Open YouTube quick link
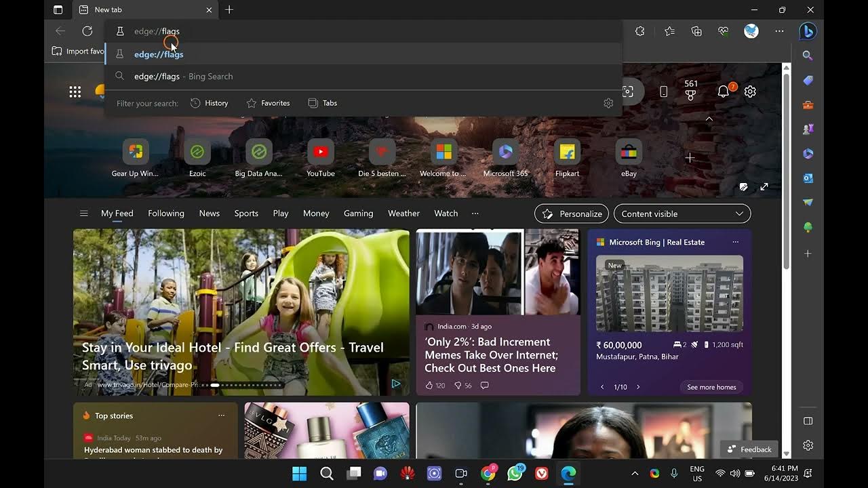 [321, 159]
